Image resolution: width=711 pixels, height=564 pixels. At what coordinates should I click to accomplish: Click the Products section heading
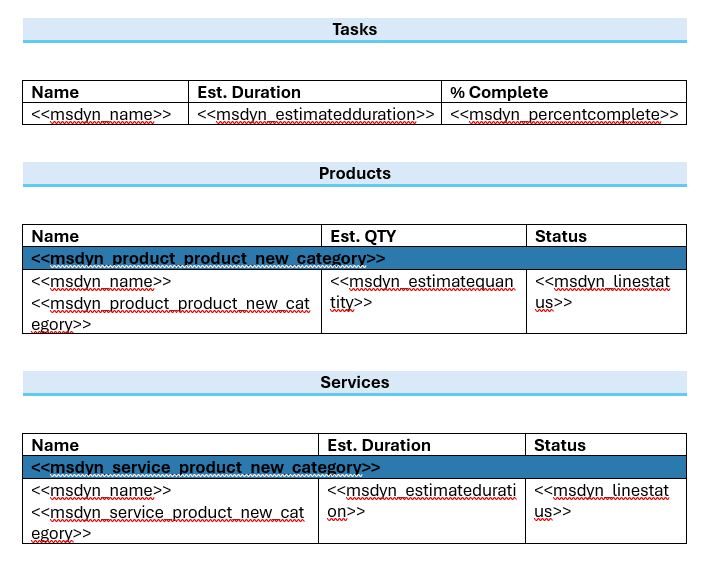coord(355,174)
